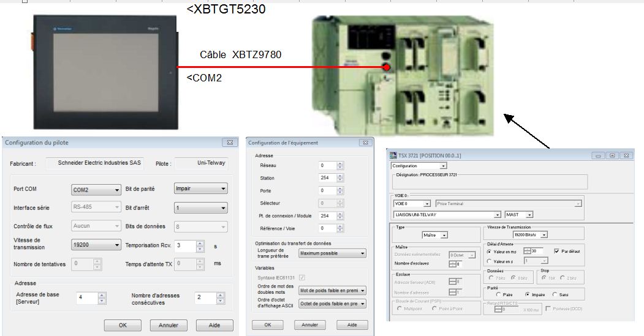Screen dimensions: 644x336
Task: Click Aide in Configuration de l'équipement
Action: click(x=352, y=324)
